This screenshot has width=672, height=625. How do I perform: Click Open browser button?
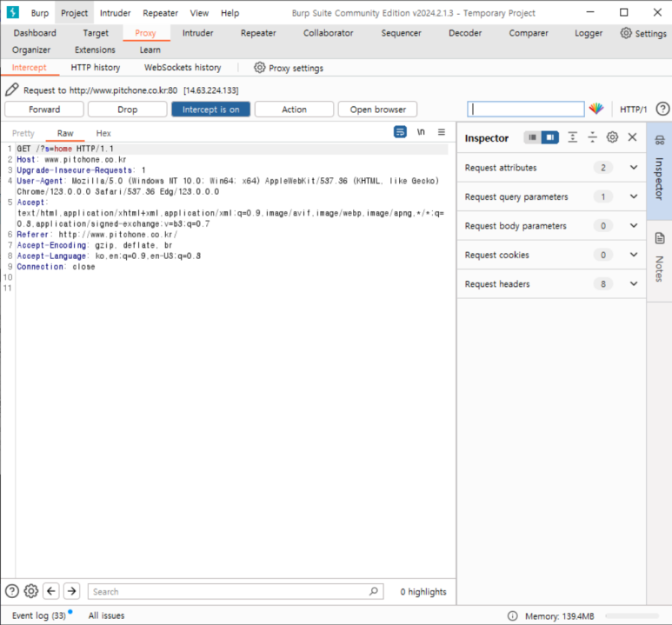377,110
